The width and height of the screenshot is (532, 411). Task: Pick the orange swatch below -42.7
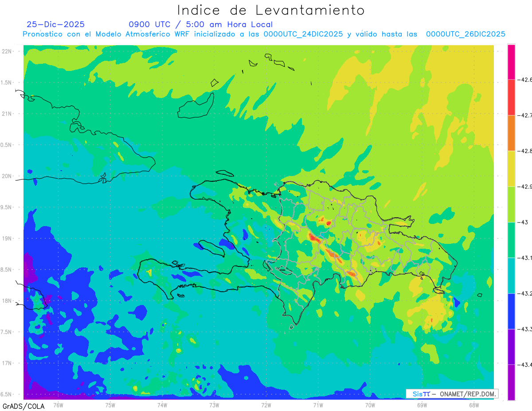pos(511,133)
